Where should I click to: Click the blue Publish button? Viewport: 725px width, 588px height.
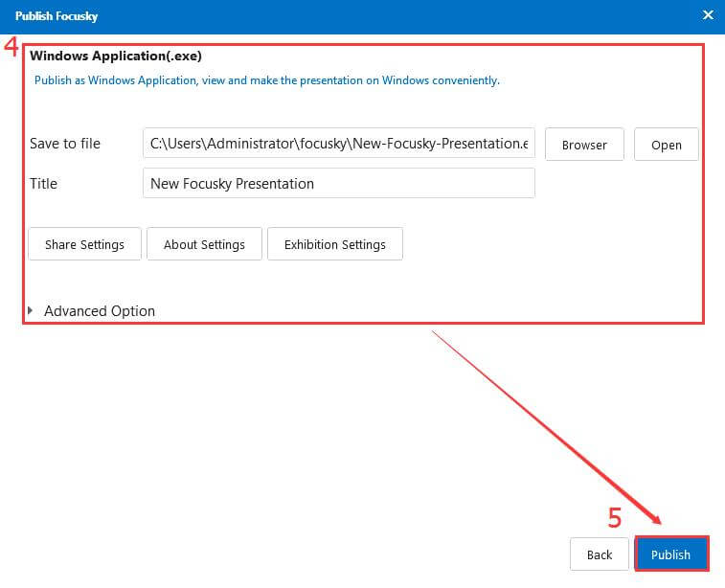point(671,554)
